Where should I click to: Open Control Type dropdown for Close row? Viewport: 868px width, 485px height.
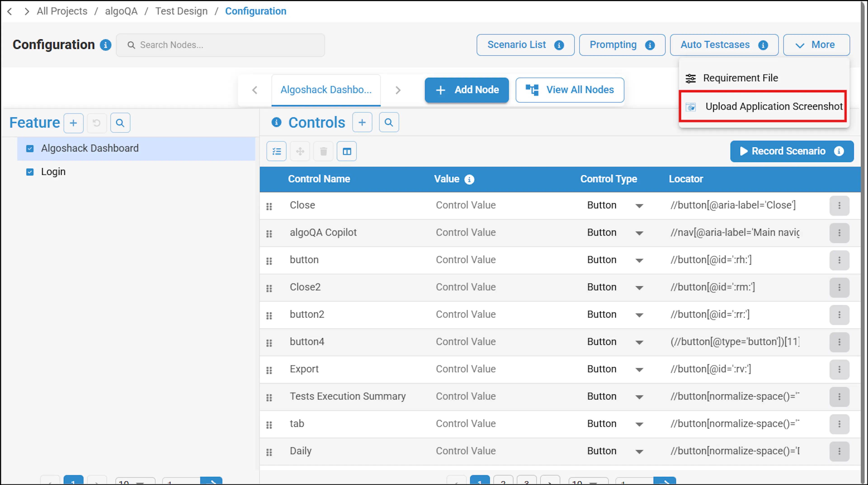639,206
